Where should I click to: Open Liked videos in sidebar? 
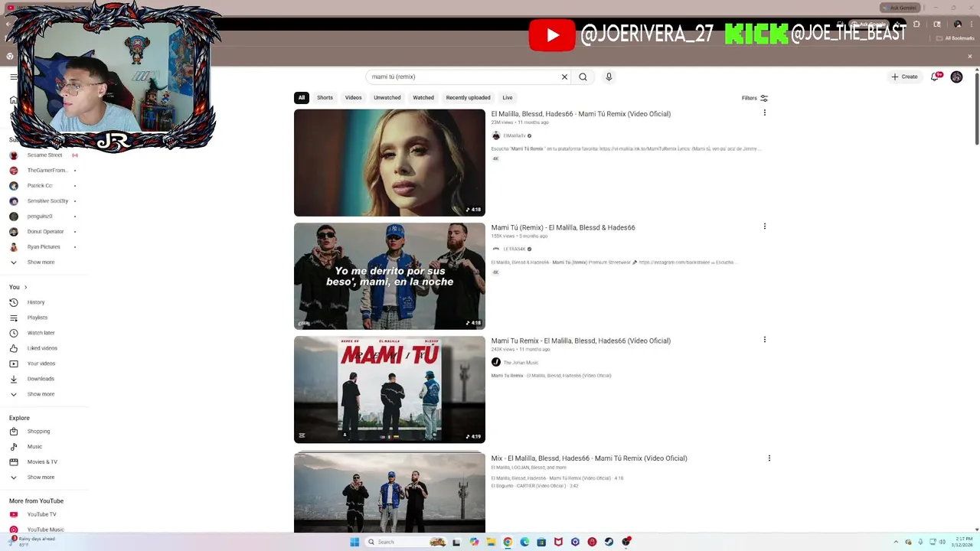pyautogui.click(x=44, y=348)
